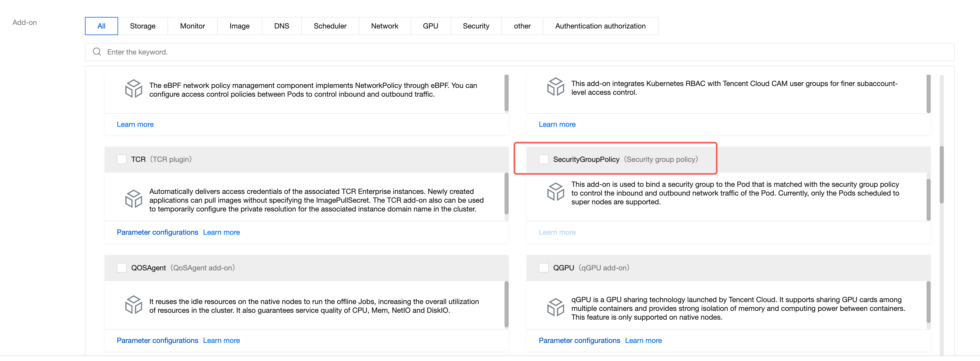The width and height of the screenshot is (980, 361).
Task: Open Parameter configurations for QOSAgent
Action: (157, 341)
